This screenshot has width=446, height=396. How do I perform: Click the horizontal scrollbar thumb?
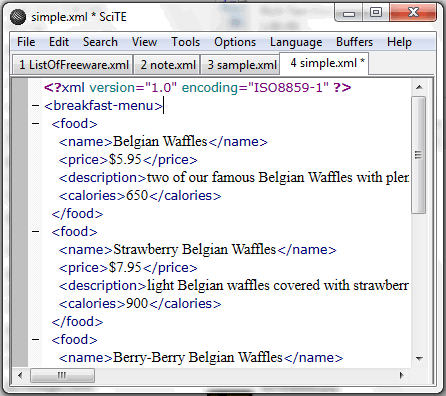[62, 375]
